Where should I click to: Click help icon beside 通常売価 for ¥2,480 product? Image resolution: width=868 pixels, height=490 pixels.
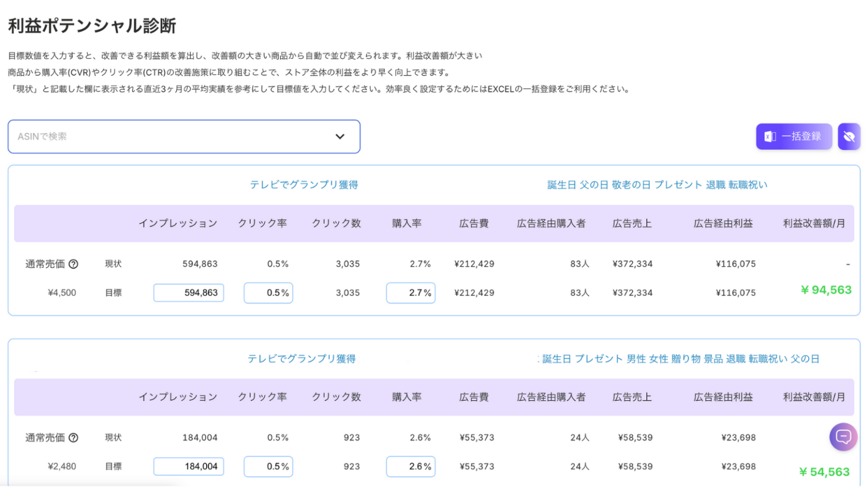73,437
